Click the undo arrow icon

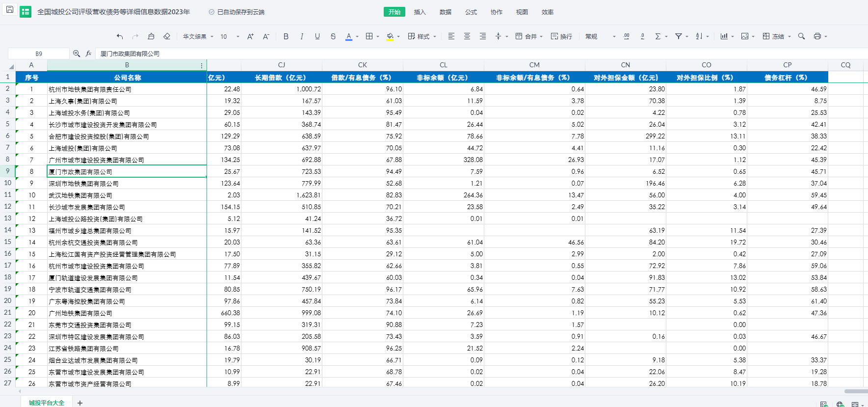[120, 36]
